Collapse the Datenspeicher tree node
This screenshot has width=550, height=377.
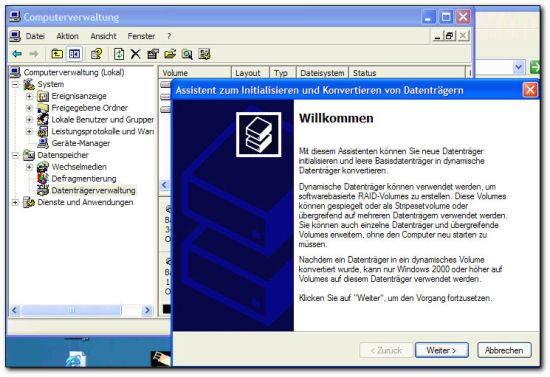15,155
